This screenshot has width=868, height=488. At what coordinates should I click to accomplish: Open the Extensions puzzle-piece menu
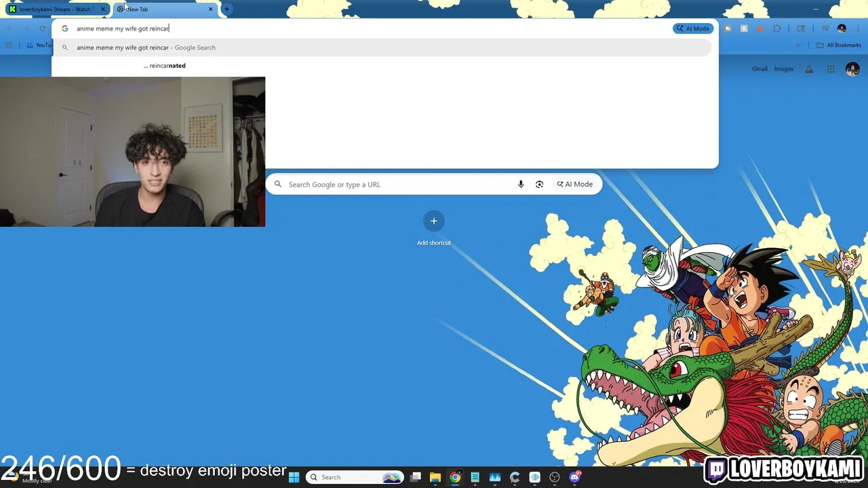(777, 28)
